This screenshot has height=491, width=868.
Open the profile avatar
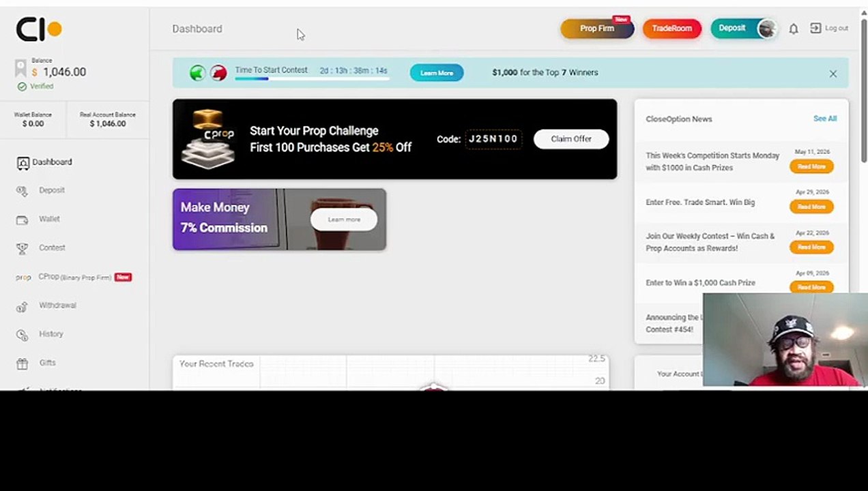767,29
